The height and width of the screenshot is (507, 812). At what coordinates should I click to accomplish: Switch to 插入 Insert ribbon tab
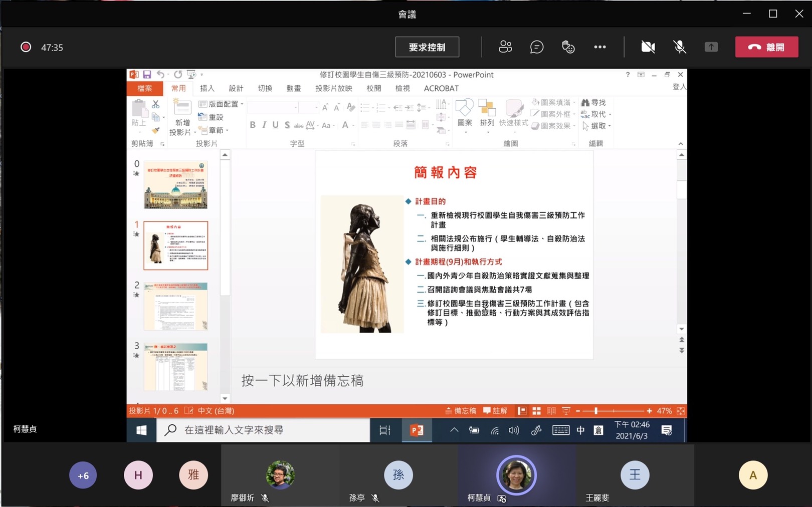[207, 88]
